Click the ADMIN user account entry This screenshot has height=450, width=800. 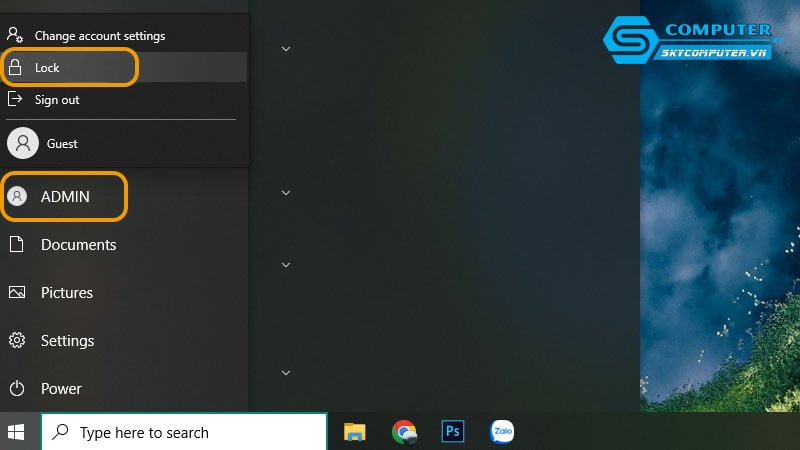coord(123,196)
